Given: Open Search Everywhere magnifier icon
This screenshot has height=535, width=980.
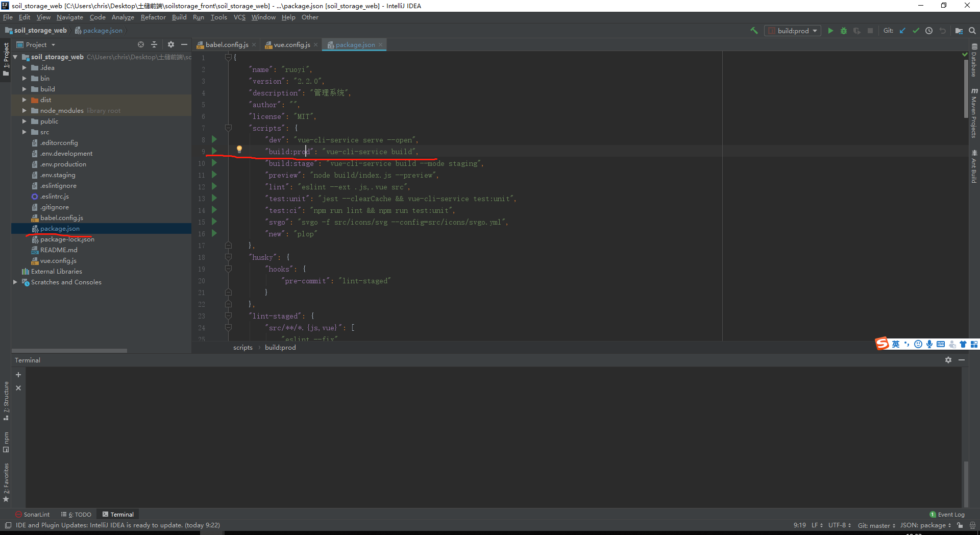Looking at the screenshot, I should [972, 31].
